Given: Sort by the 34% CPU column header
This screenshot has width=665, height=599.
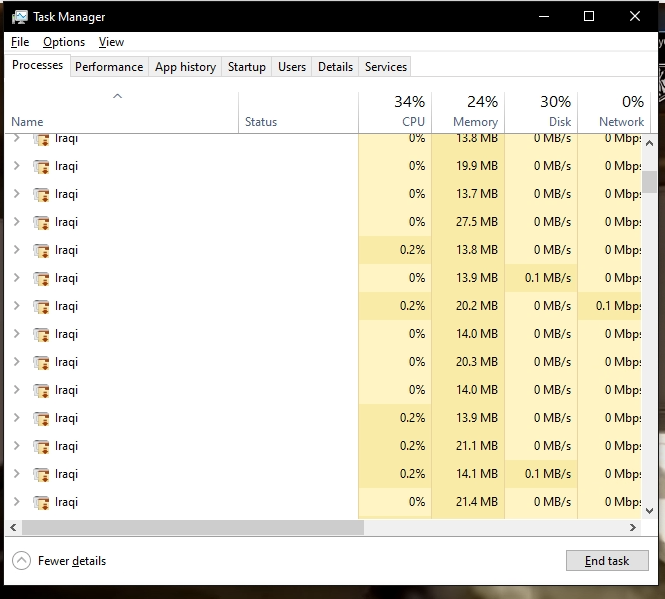Looking at the screenshot, I should [395, 112].
